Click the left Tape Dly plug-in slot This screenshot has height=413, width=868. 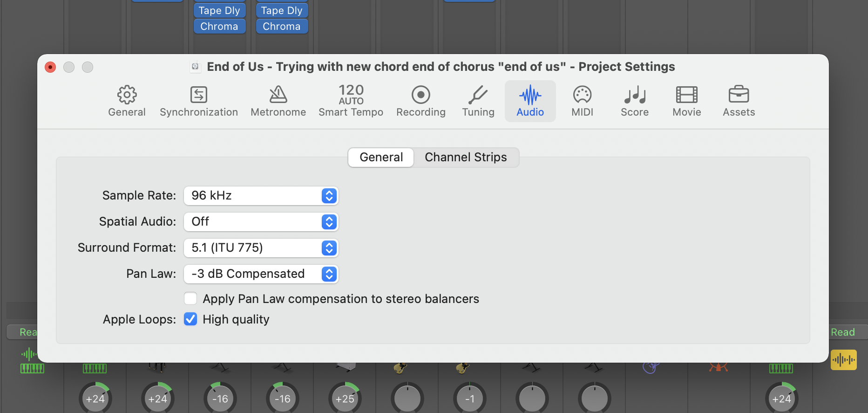pyautogui.click(x=219, y=11)
